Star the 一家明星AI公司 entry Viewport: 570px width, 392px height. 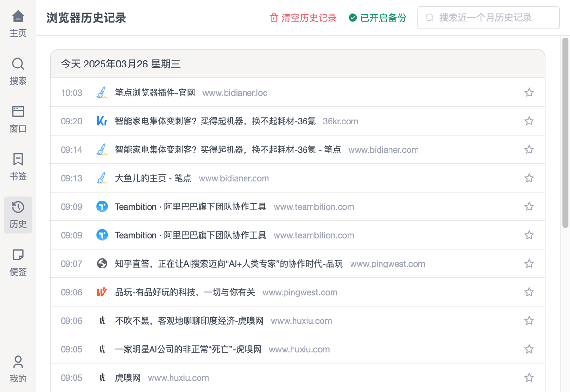pyautogui.click(x=529, y=349)
